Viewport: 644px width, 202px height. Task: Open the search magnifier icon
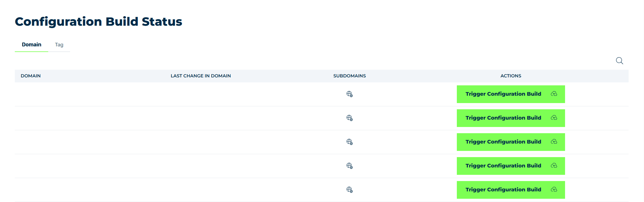pos(619,61)
